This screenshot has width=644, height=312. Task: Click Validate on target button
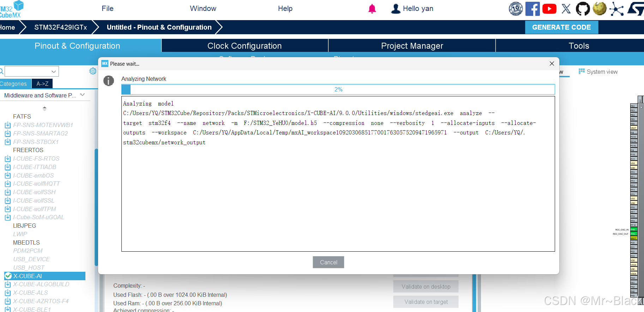click(x=426, y=302)
